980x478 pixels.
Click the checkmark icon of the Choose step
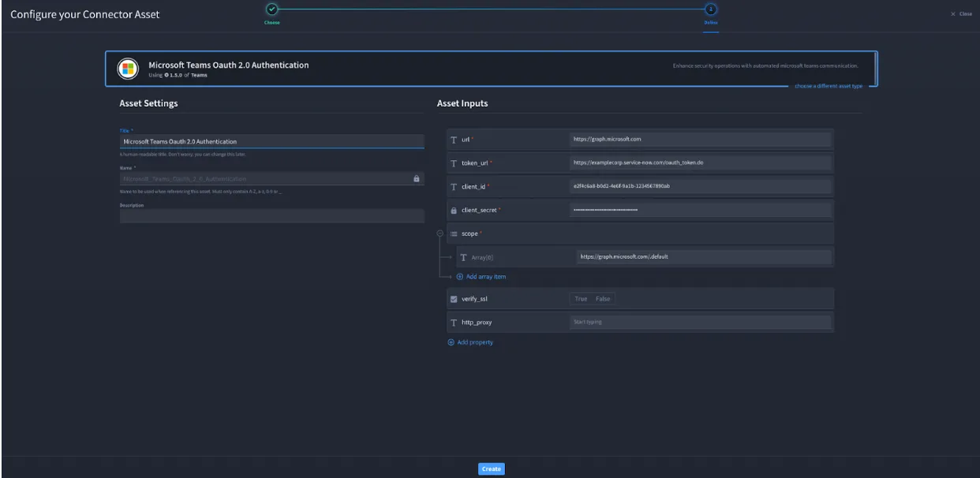271,9
